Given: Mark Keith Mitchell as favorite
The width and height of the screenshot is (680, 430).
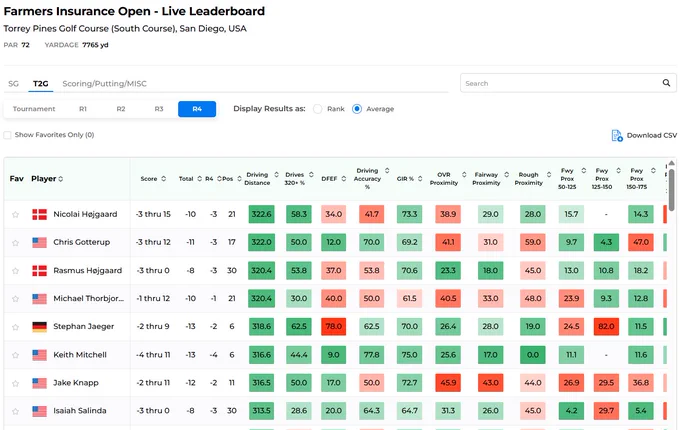Looking at the screenshot, I should pyautogui.click(x=16, y=355).
